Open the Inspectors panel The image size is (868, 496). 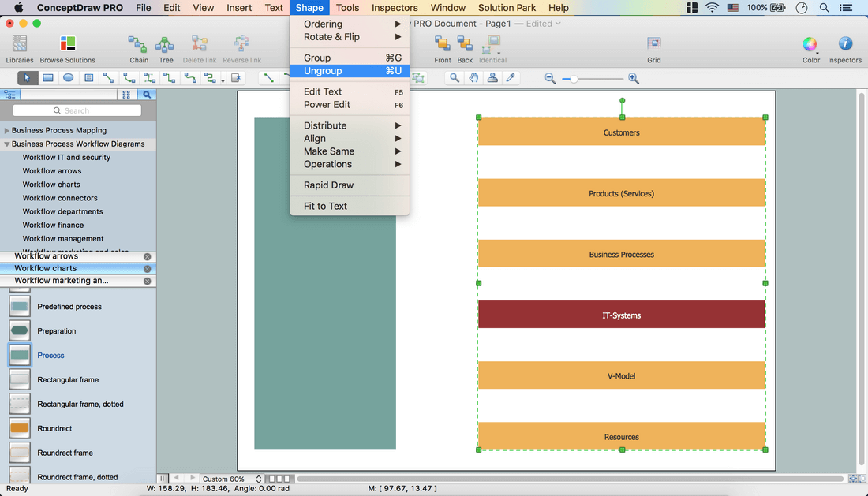tap(844, 49)
